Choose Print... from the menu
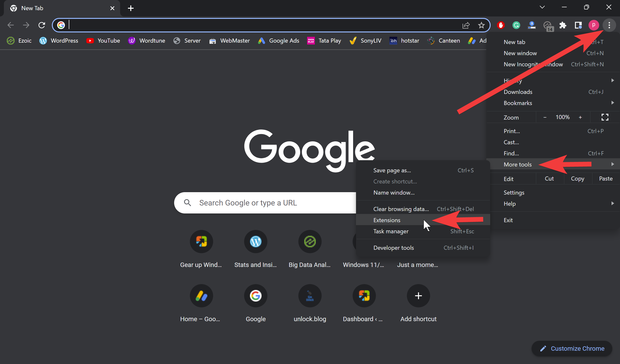This screenshot has height=364, width=620. point(553,131)
